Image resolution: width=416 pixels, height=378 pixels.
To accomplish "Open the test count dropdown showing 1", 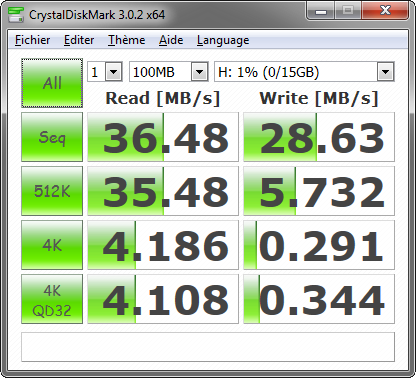I will click(x=105, y=72).
